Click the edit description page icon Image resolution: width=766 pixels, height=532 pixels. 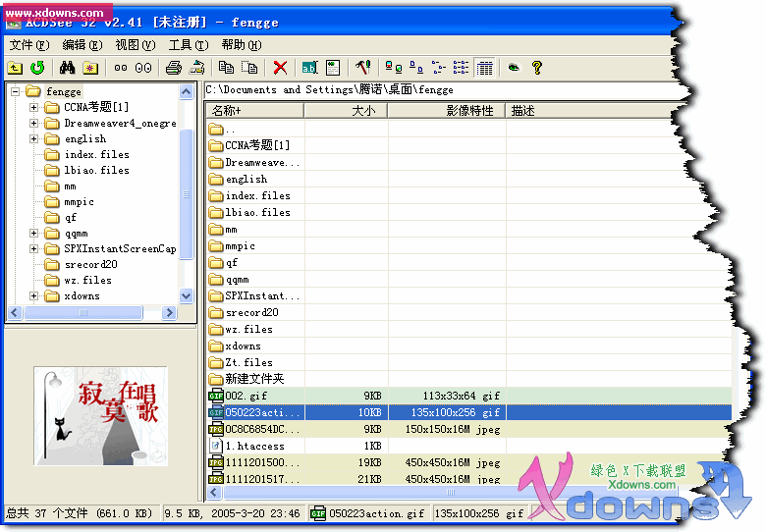333,68
